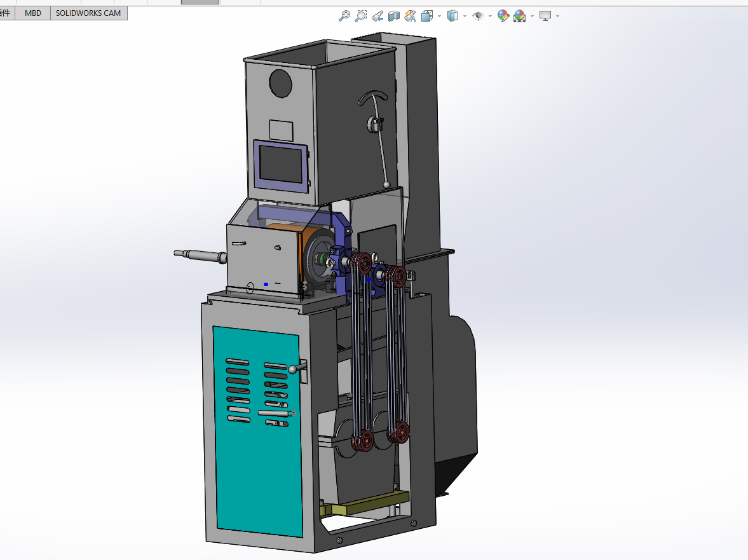Screen dimensions: 748x560
Task: Click the View Orientation cube icon
Action: (x=427, y=17)
